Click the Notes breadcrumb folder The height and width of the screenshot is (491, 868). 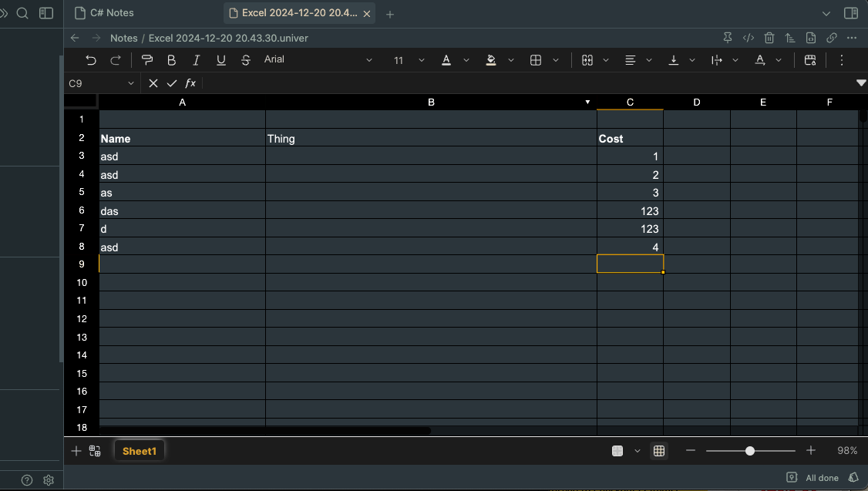[x=124, y=39]
